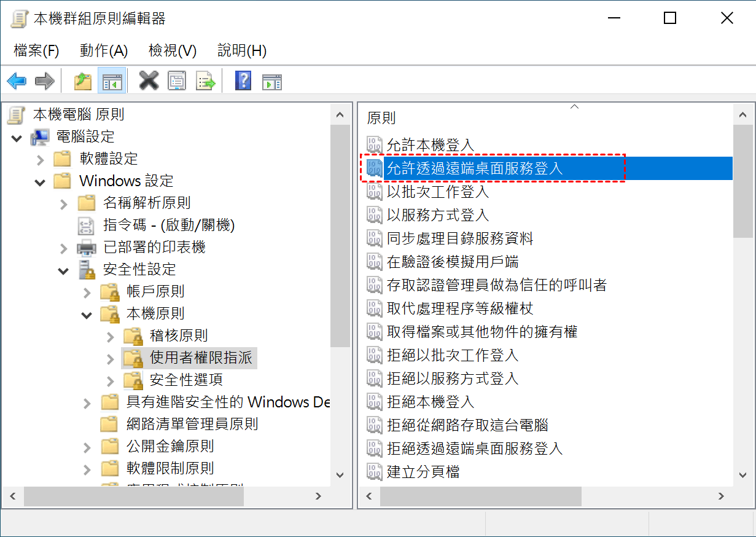Click the Export list toolbar icon
This screenshot has height=537, width=756.
(x=205, y=80)
